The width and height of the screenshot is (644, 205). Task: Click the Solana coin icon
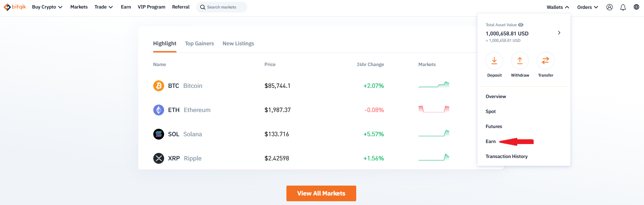click(159, 134)
